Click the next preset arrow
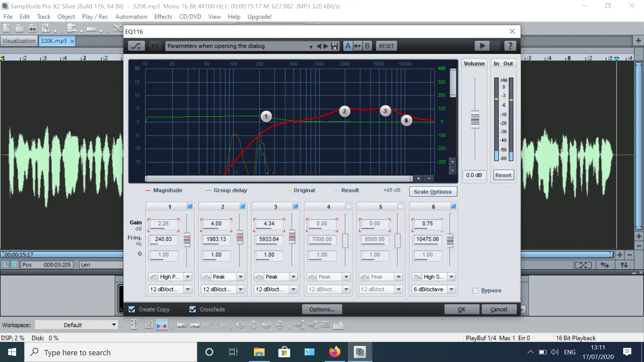Image resolution: width=644 pixels, height=362 pixels. click(326, 46)
